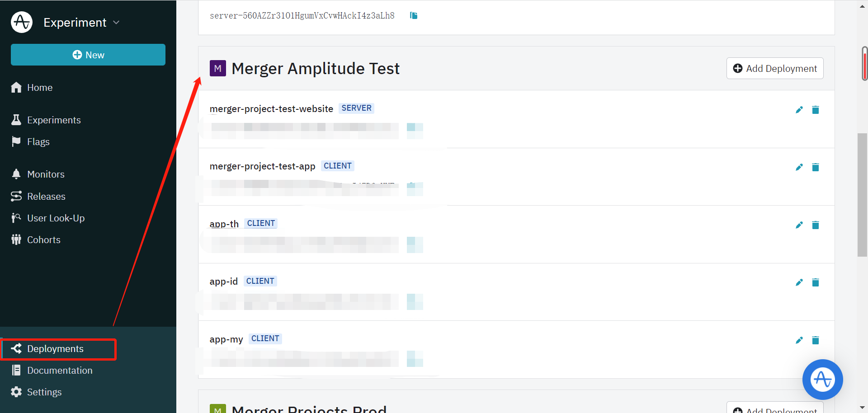The height and width of the screenshot is (413, 868).
Task: Click the Amplitude logo icon
Action: (x=22, y=22)
